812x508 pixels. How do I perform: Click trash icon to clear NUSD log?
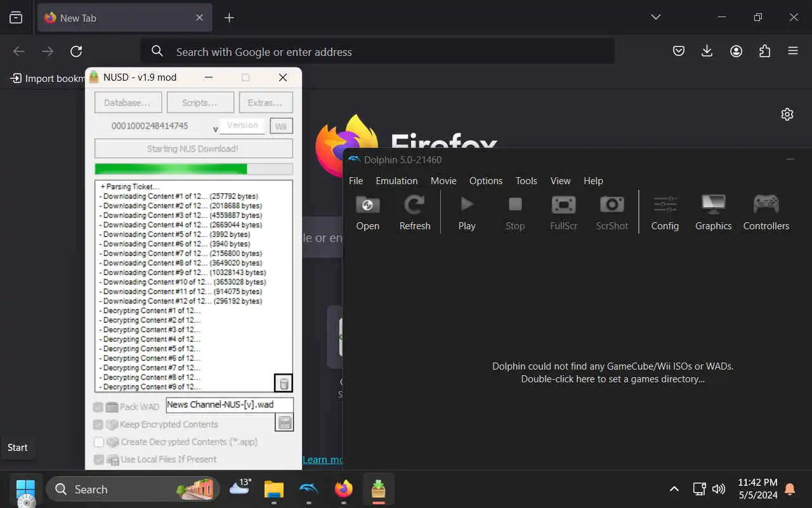[284, 384]
